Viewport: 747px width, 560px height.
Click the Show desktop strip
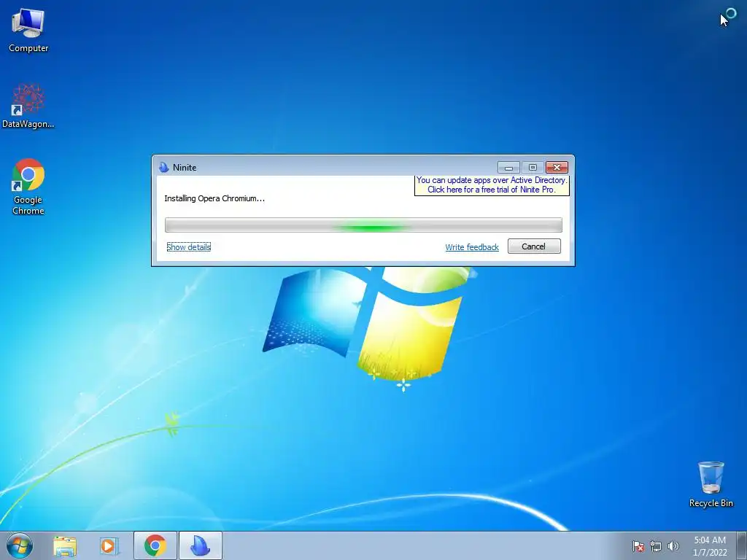[x=741, y=545]
